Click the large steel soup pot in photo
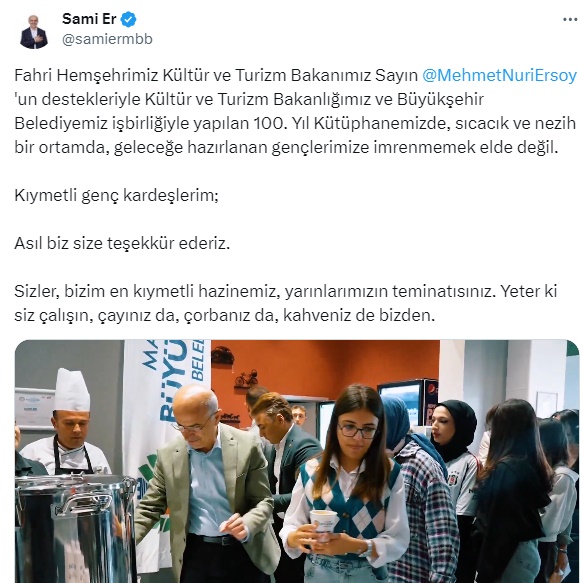This screenshot has width=583, height=583. [x=74, y=528]
